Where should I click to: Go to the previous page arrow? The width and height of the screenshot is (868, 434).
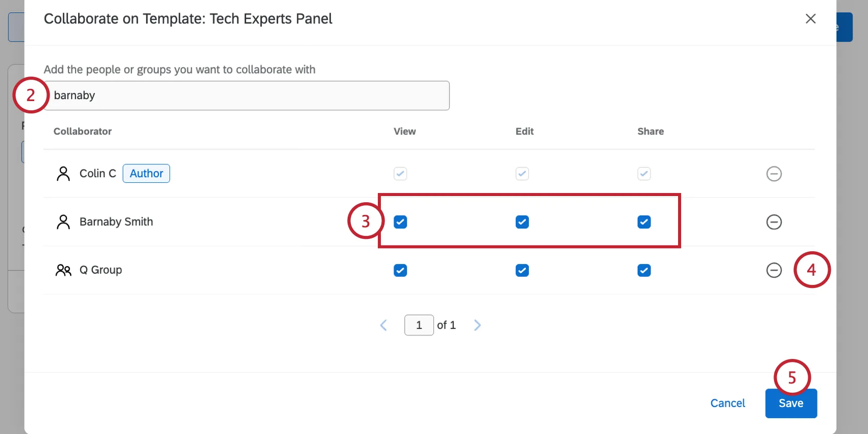point(383,325)
